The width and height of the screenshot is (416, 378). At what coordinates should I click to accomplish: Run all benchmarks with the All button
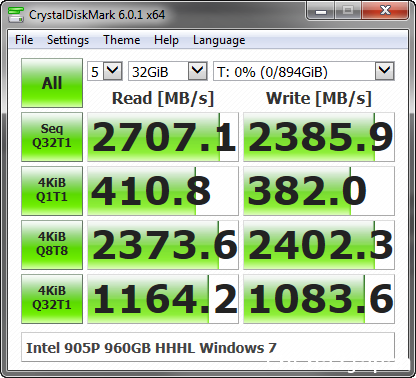(52, 83)
